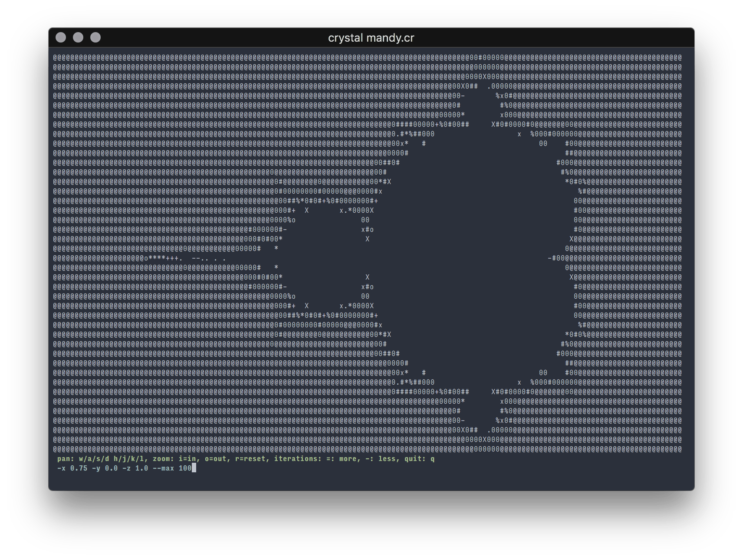Click the window title 'crystal mandy.cr'

pyautogui.click(x=371, y=38)
